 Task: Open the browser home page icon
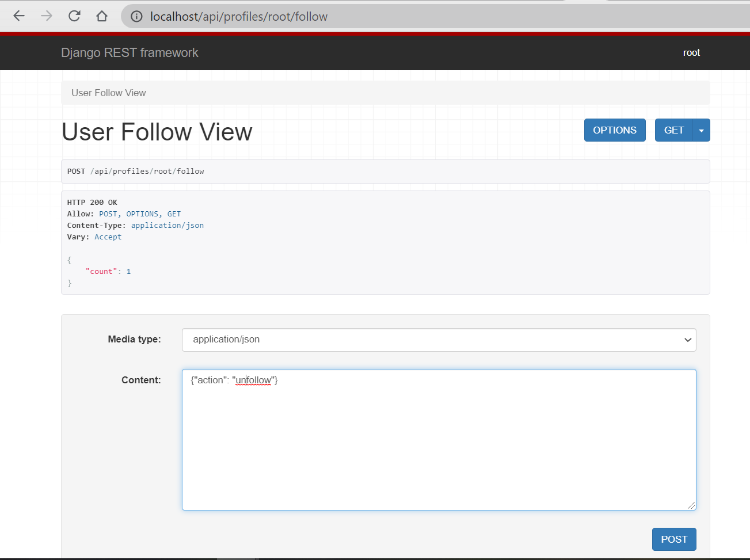(x=102, y=16)
